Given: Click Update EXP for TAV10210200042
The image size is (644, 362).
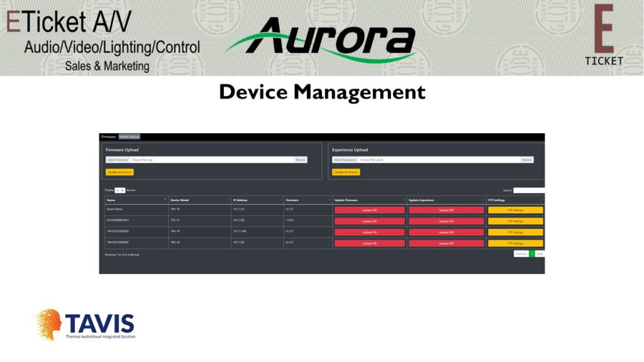Looking at the screenshot, I should (x=447, y=243).
